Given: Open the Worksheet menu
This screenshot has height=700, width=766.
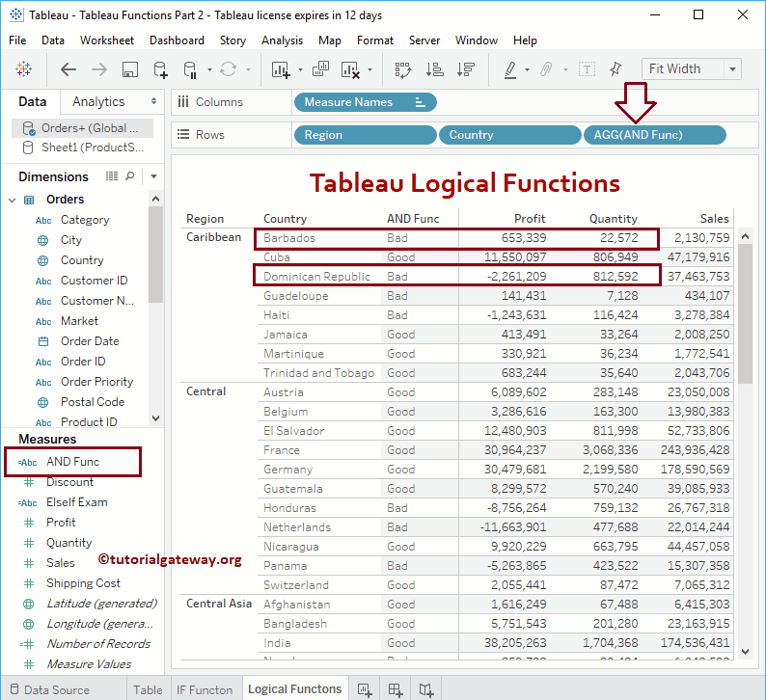Looking at the screenshot, I should pos(107,40).
